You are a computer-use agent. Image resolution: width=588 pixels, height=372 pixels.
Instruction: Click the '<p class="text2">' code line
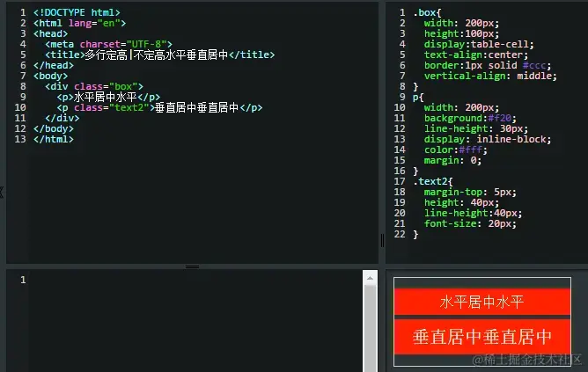coord(159,108)
